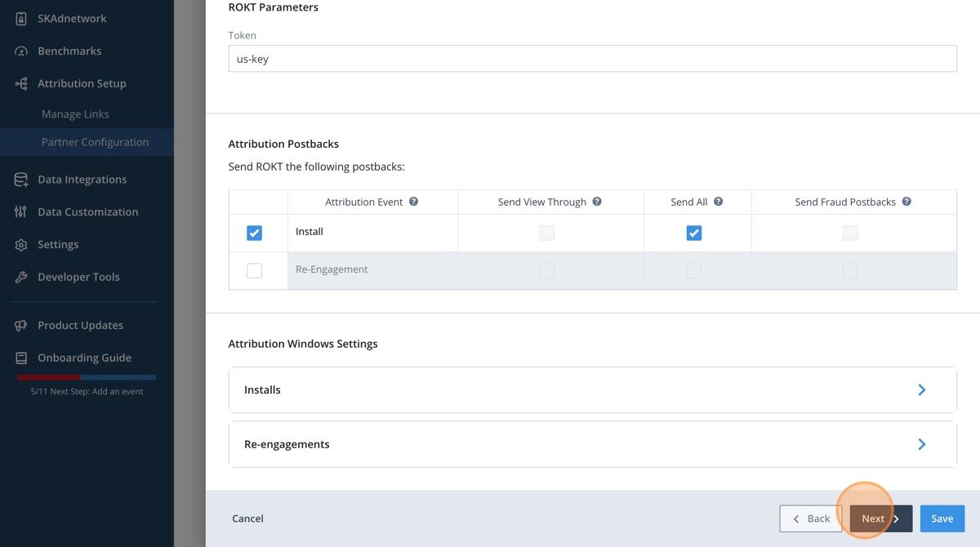Click the Data Customization sliders icon
Image resolution: width=980 pixels, height=547 pixels.
tap(21, 212)
